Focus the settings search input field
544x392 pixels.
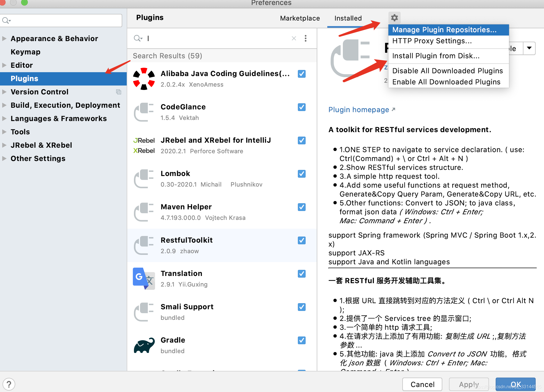pyautogui.click(x=61, y=21)
